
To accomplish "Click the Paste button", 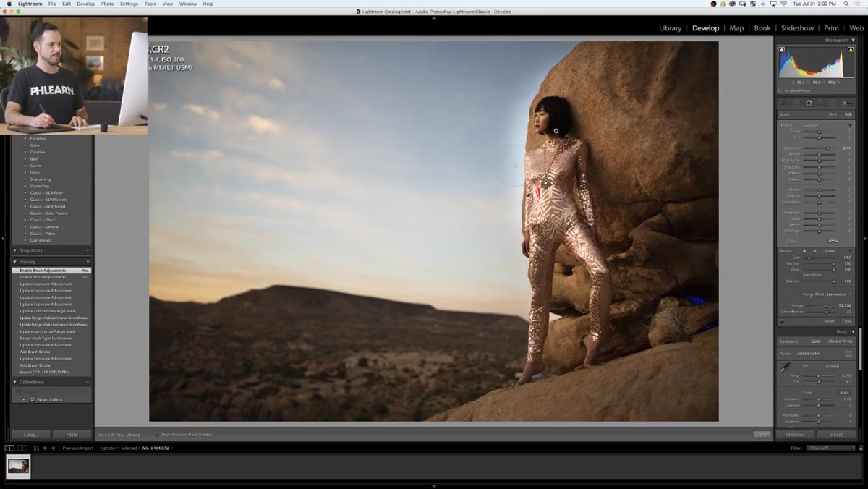I will click(x=72, y=435).
